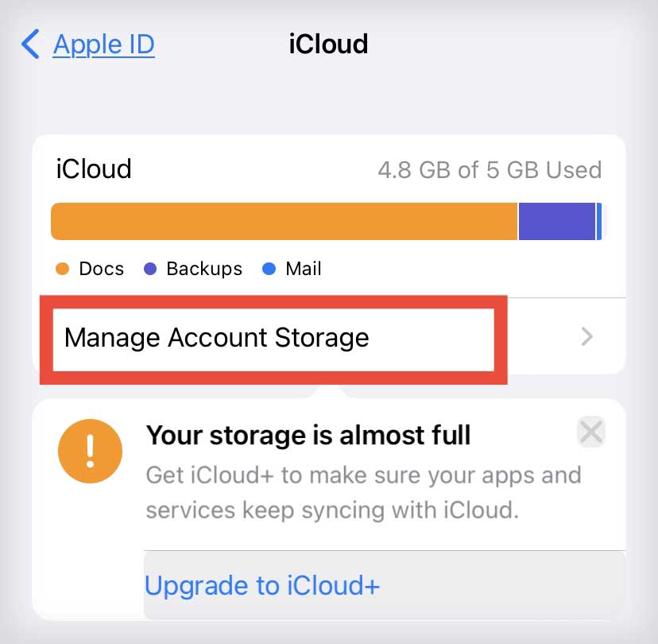
Task: Click the purple Backups legend dot
Action: coord(150,269)
